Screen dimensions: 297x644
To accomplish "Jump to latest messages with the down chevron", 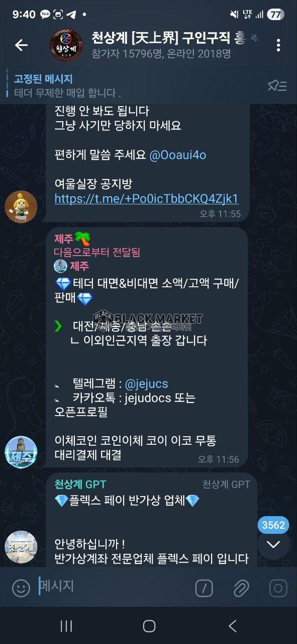I will (x=273, y=544).
